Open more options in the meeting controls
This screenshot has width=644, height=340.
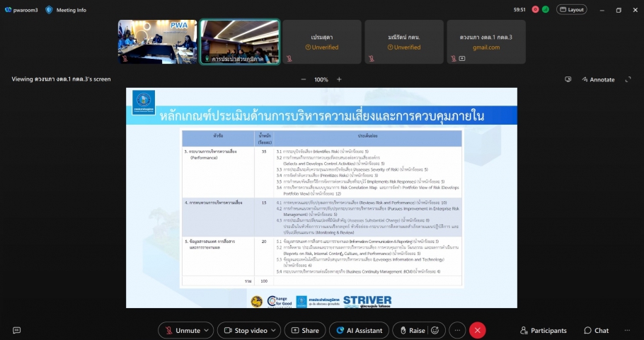click(x=457, y=330)
